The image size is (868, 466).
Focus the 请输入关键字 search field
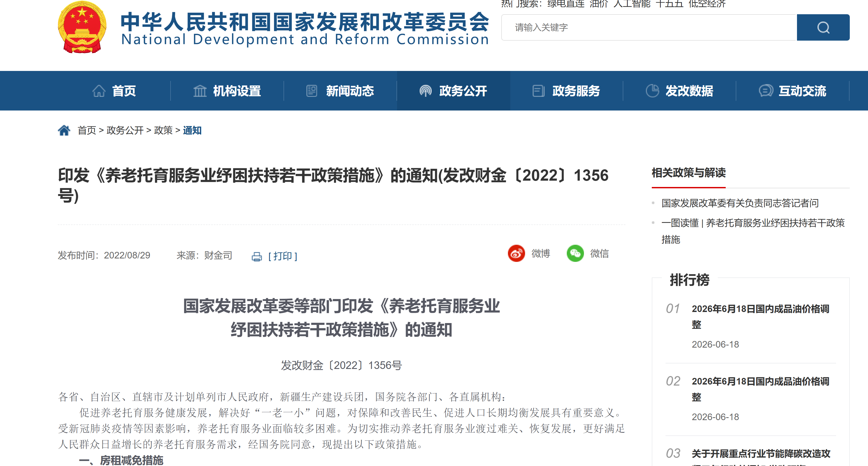point(649,27)
